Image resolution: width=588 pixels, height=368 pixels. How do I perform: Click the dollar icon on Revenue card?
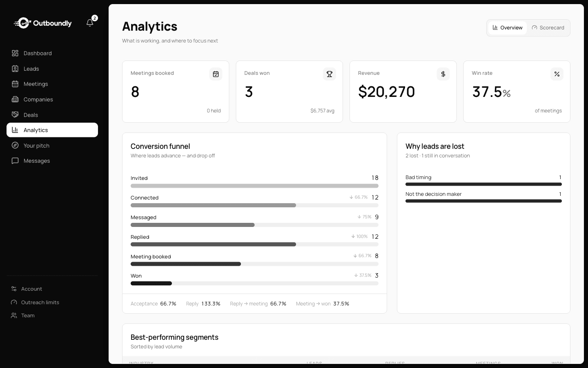[443, 74]
